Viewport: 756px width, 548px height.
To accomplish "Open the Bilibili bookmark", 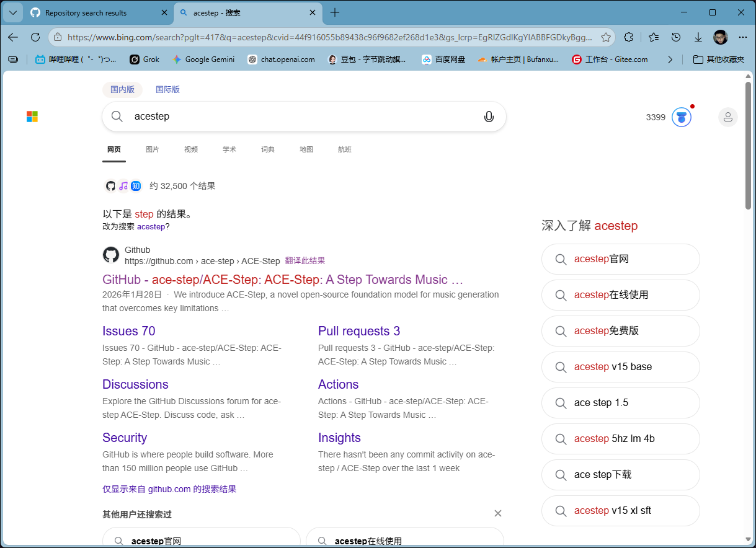I will (76, 60).
